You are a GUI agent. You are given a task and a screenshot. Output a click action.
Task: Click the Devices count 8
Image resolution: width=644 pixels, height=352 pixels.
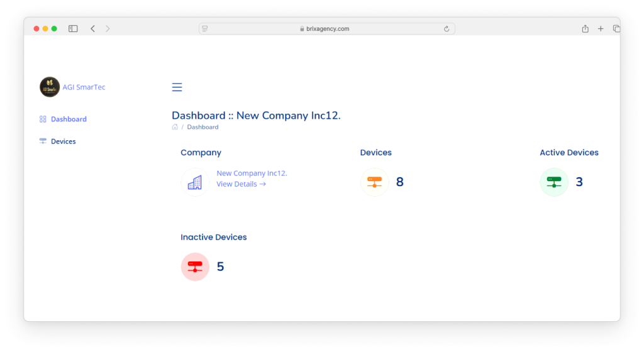pos(399,182)
